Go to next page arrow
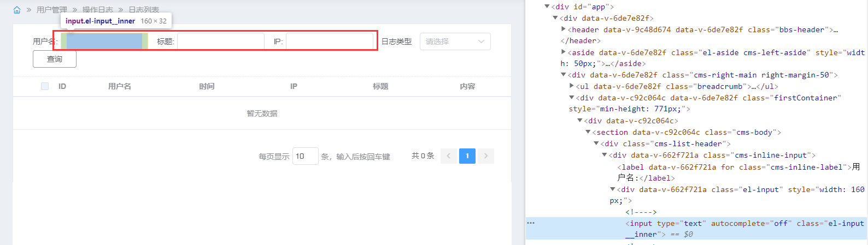 click(x=486, y=156)
